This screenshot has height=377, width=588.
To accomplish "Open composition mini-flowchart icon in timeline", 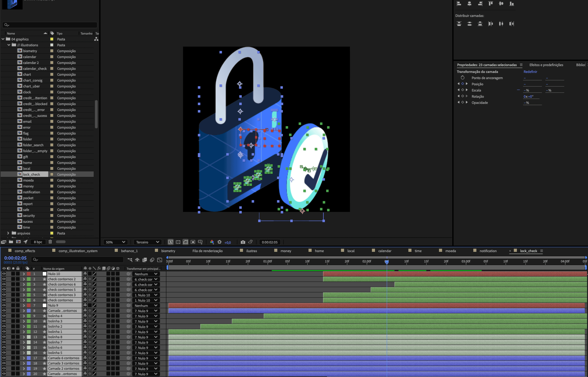I will click(x=130, y=260).
